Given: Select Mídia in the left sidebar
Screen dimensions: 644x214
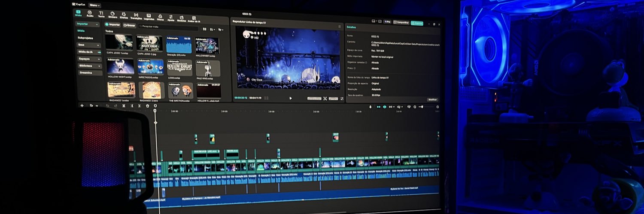Looking at the screenshot, I should coord(81,31).
